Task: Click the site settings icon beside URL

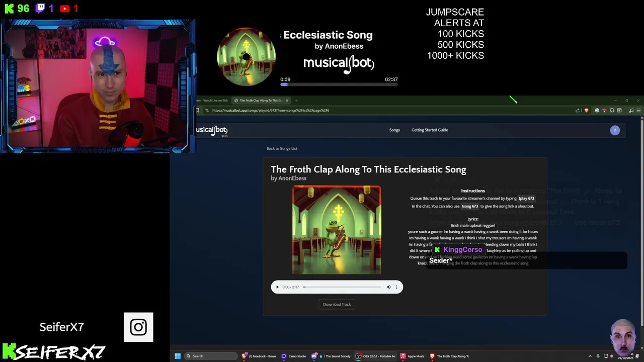Action: (x=206, y=110)
